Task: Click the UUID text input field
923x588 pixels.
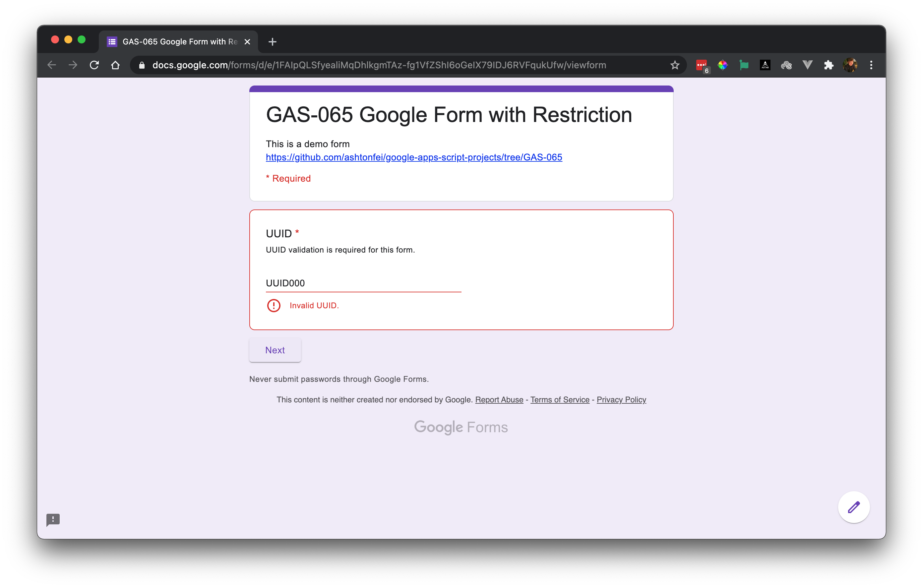Action: (x=363, y=283)
